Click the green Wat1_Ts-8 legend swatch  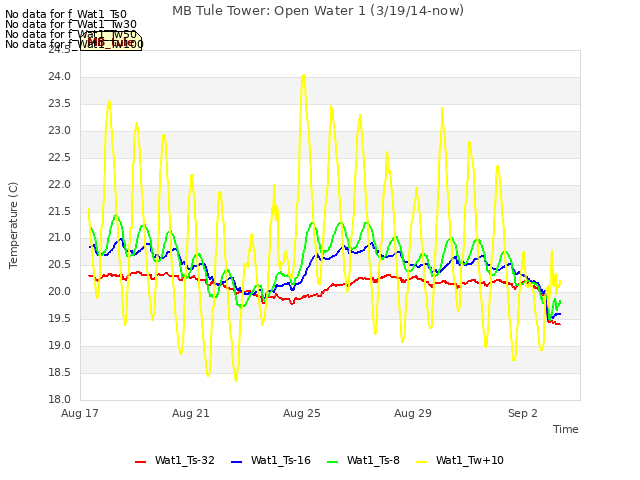pos(332,462)
